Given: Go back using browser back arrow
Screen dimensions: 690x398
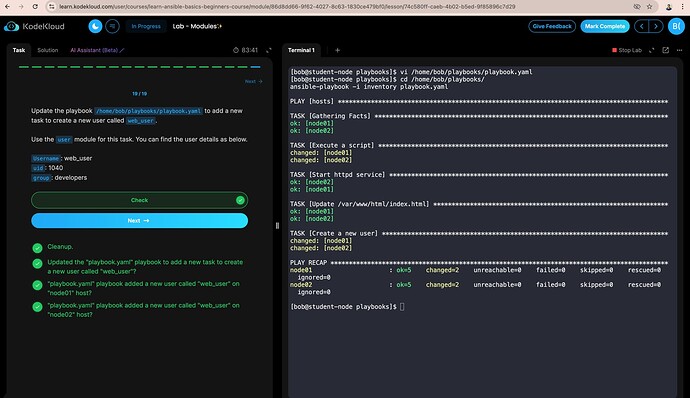Looking at the screenshot, I should click(7, 7).
